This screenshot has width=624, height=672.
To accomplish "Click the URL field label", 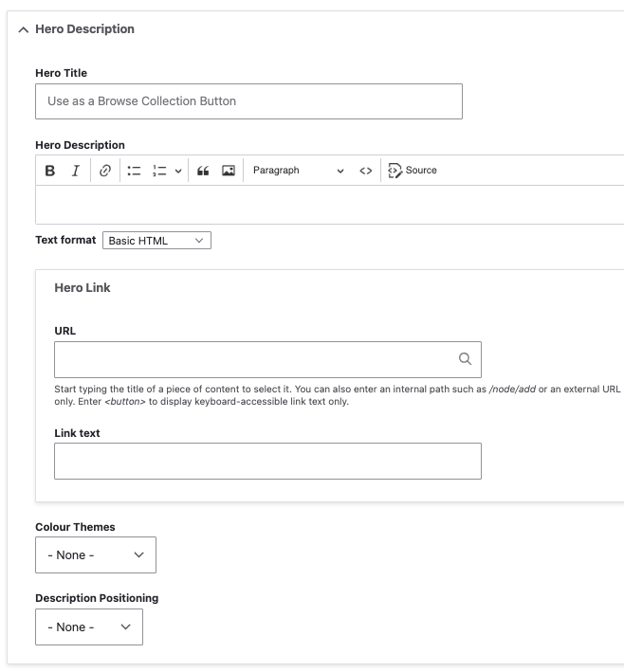I will tap(65, 331).
